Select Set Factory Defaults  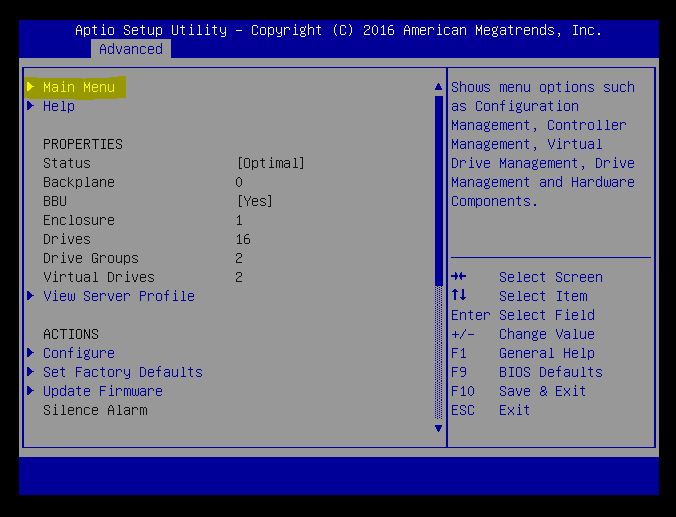click(x=123, y=372)
